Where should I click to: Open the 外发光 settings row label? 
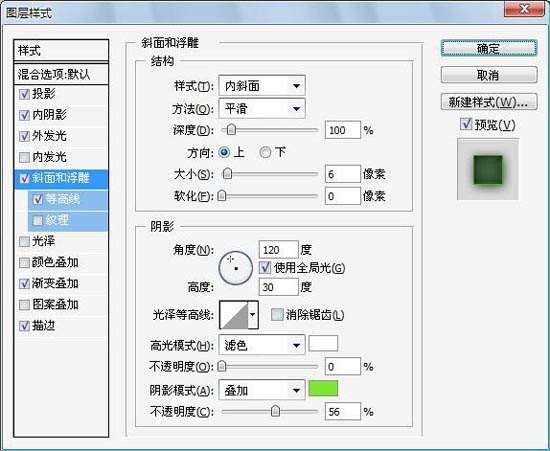[x=49, y=136]
